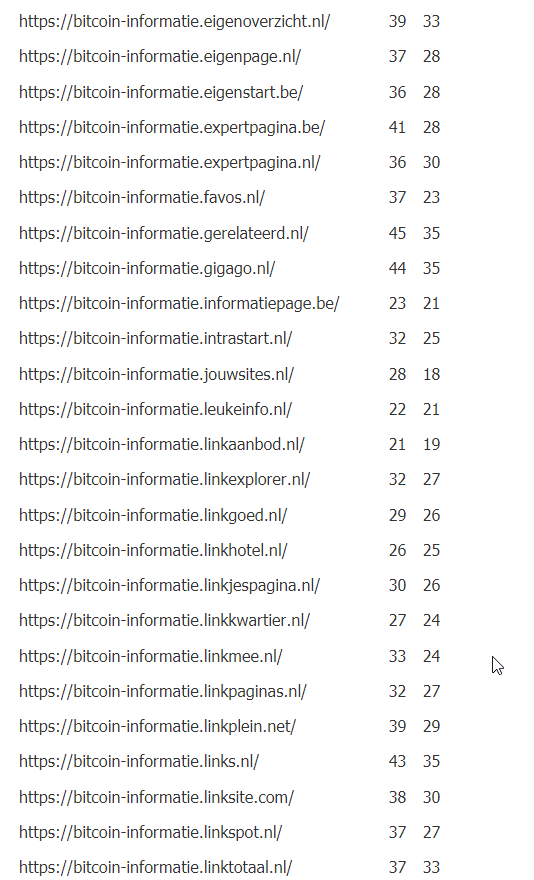
Task: Click bitcoin-informatie.gigago.nl URL
Action: click(x=147, y=268)
